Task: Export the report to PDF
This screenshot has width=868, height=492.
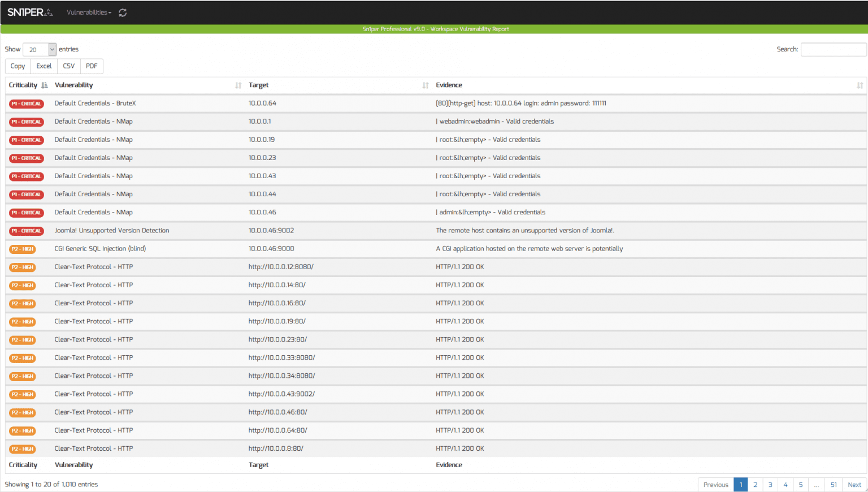Action: tap(92, 66)
